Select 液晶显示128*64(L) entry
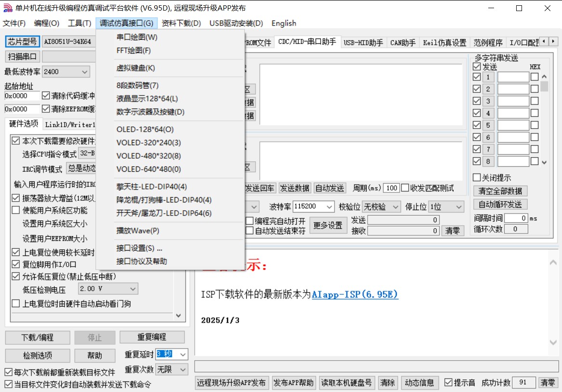562x392 pixels. 147,99
